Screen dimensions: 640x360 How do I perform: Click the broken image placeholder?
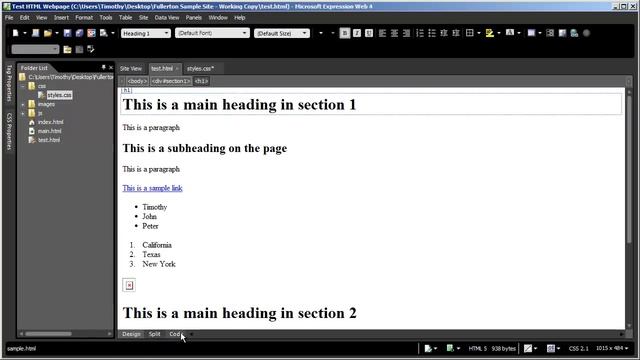point(129,285)
